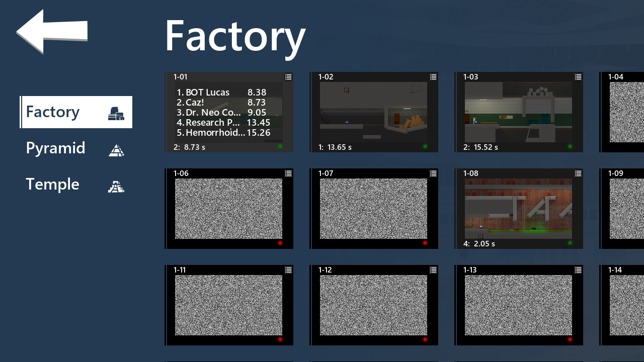Click leaderboard entry "Hemorrhoid..." 15.26
Viewport: 644px width, 362px height.
tap(223, 133)
